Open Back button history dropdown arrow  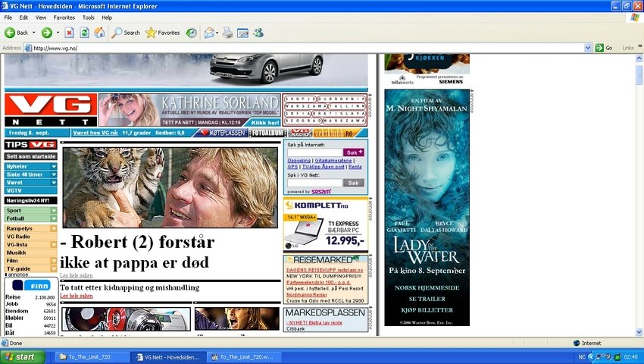click(33, 33)
